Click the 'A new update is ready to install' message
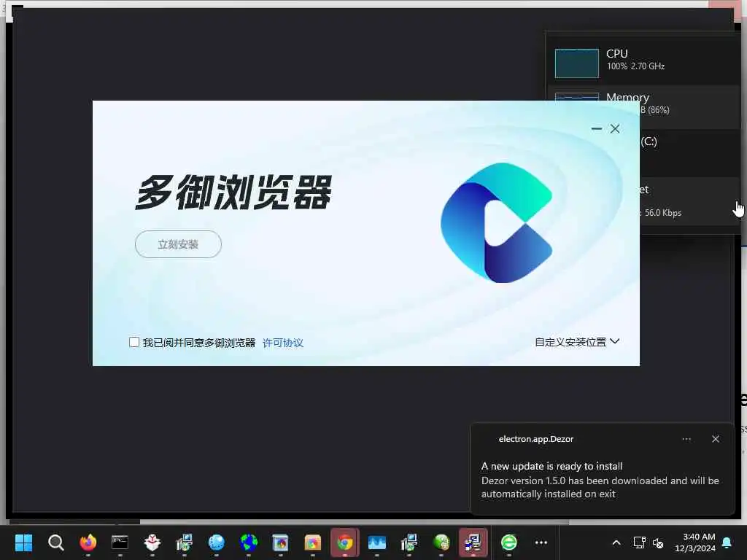 click(551, 466)
